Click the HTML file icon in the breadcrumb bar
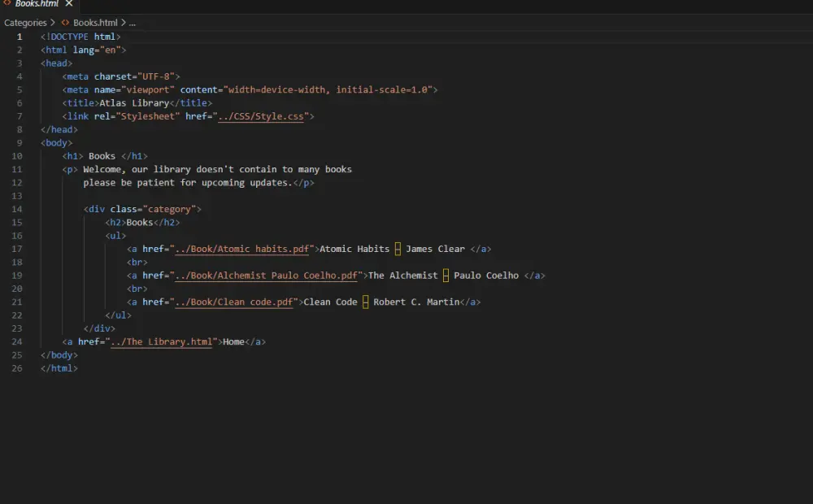This screenshot has height=504, width=813. pyautogui.click(x=65, y=22)
